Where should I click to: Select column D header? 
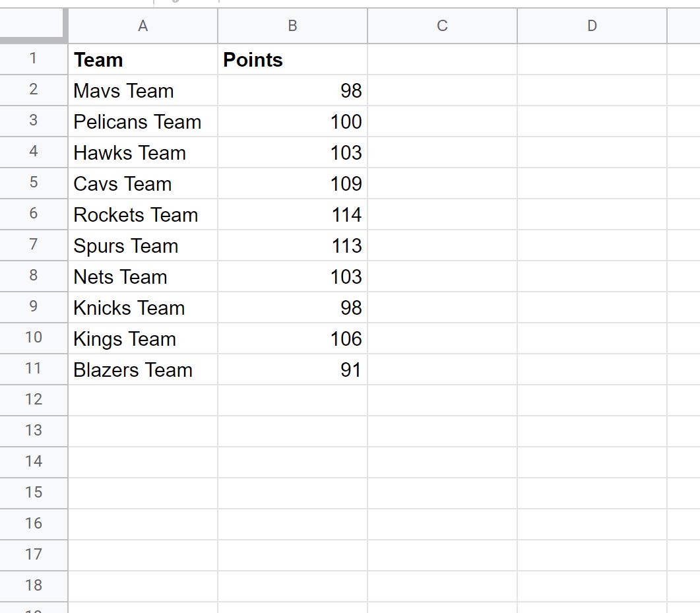click(592, 26)
